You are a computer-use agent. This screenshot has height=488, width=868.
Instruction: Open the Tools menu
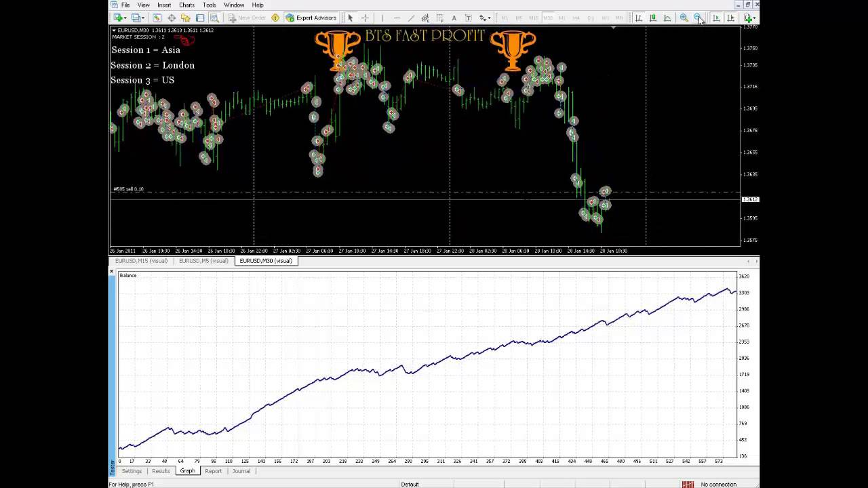pyautogui.click(x=209, y=5)
